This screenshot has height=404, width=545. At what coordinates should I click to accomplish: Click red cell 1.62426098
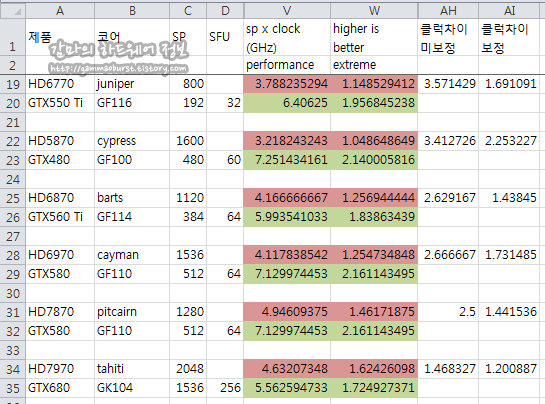click(374, 369)
